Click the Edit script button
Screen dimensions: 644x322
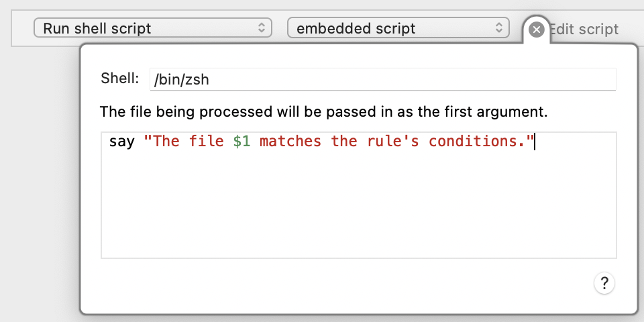coord(584,29)
